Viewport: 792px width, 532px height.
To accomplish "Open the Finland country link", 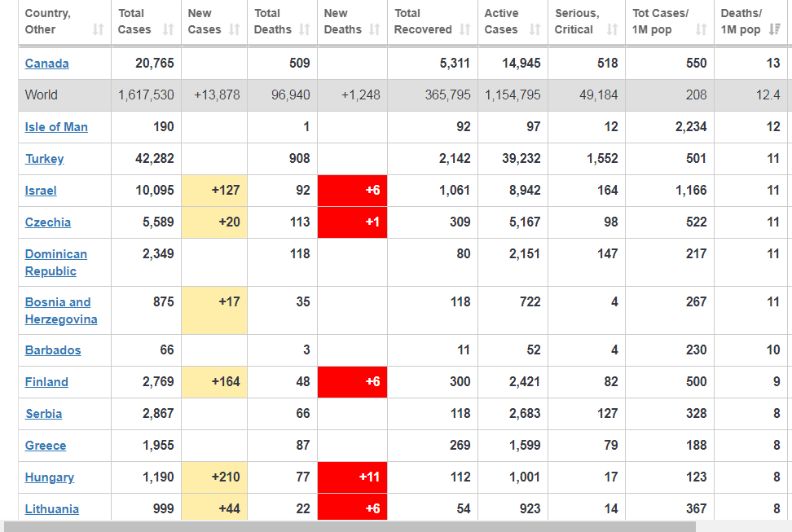I will tap(46, 382).
